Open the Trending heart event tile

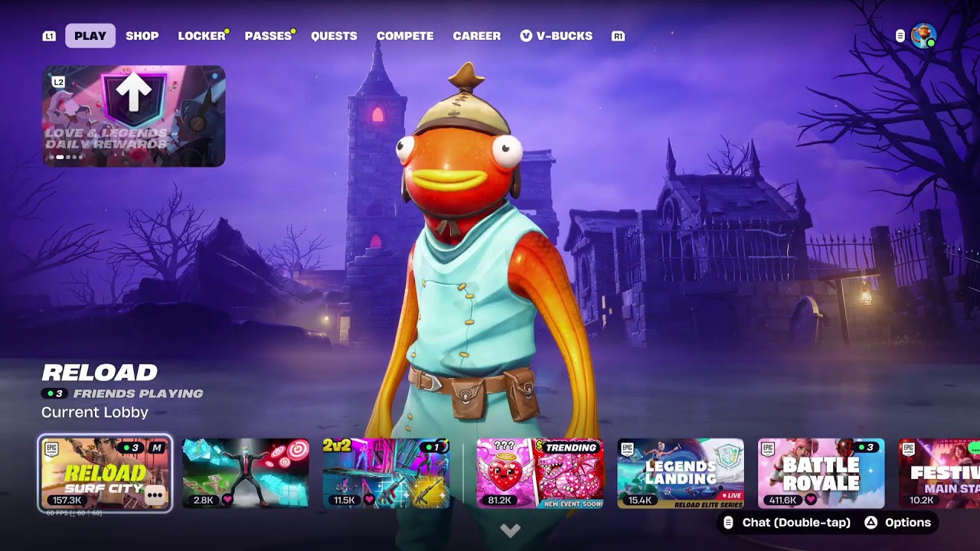(540, 474)
